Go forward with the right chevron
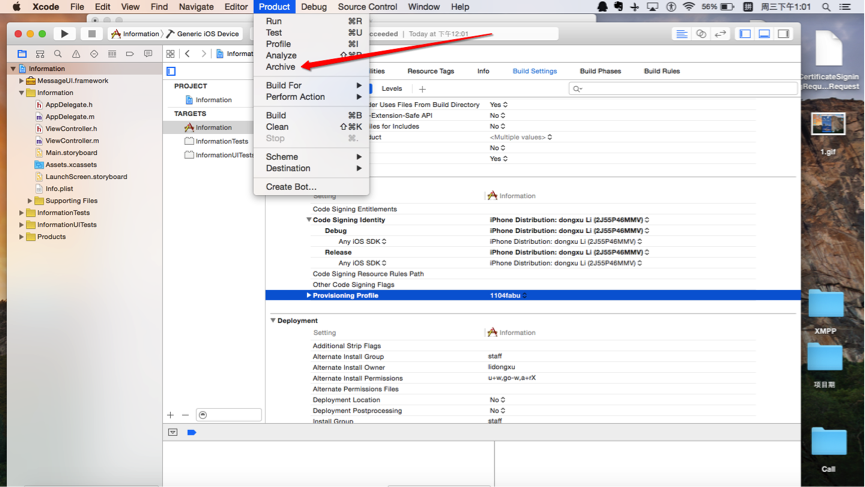 204,53
